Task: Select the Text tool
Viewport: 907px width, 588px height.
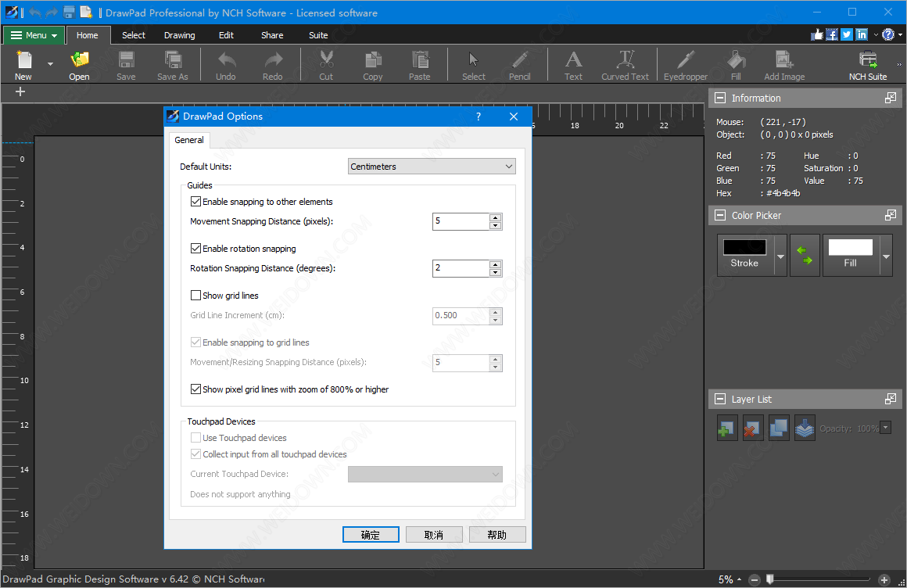Action: (573, 59)
